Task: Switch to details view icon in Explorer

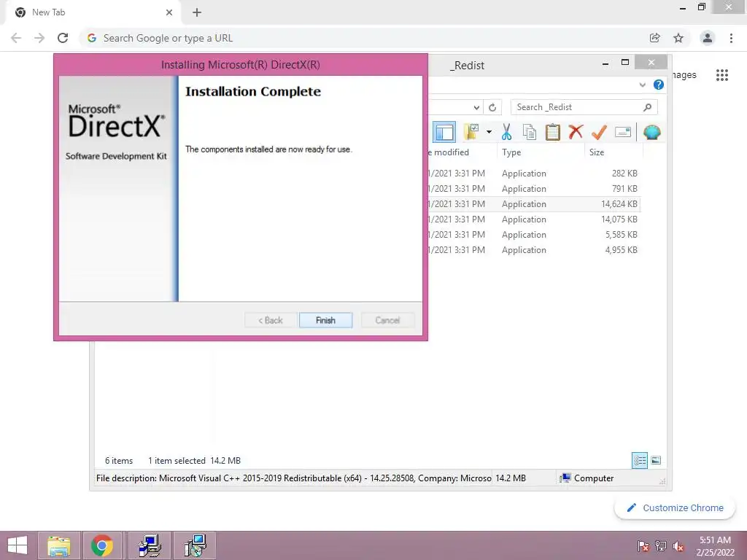Action: (x=640, y=460)
